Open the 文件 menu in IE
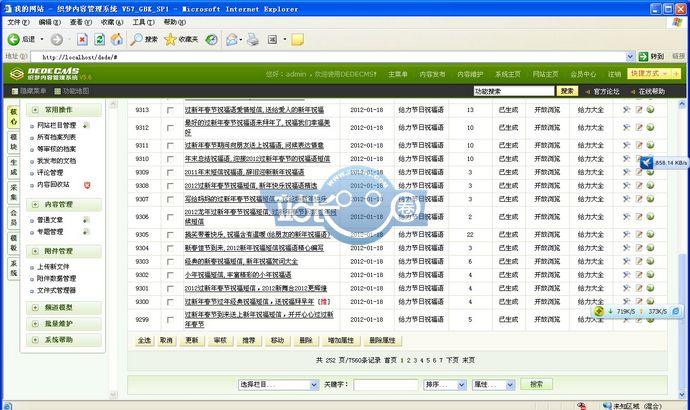This screenshot has height=410, width=690. click(18, 22)
